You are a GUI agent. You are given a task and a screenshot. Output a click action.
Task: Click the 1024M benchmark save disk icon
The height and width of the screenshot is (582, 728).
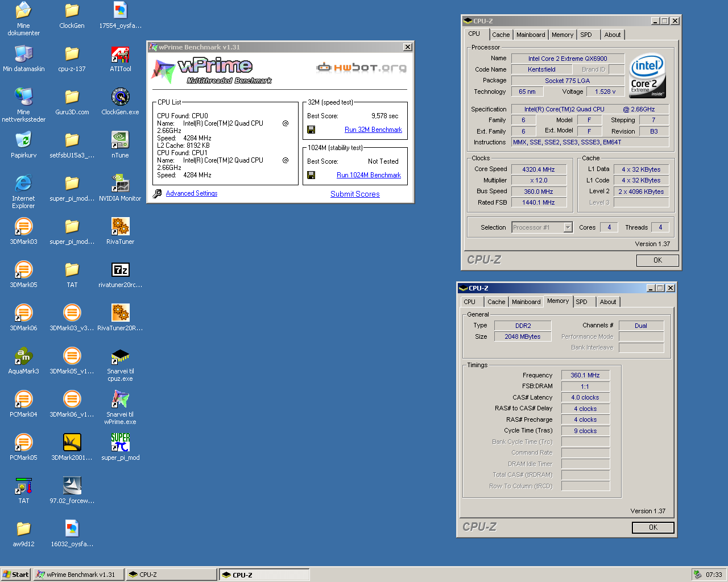click(x=311, y=175)
